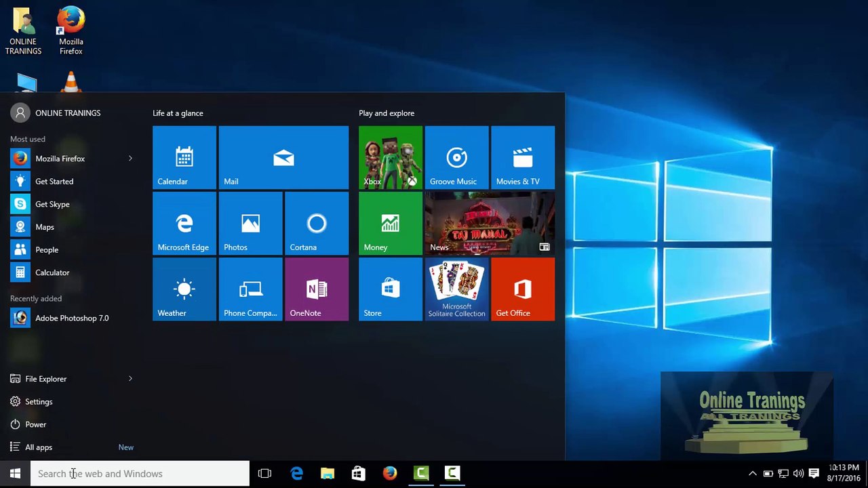Select the Mozilla Firefox desktop shortcut

pyautogui.click(x=71, y=31)
